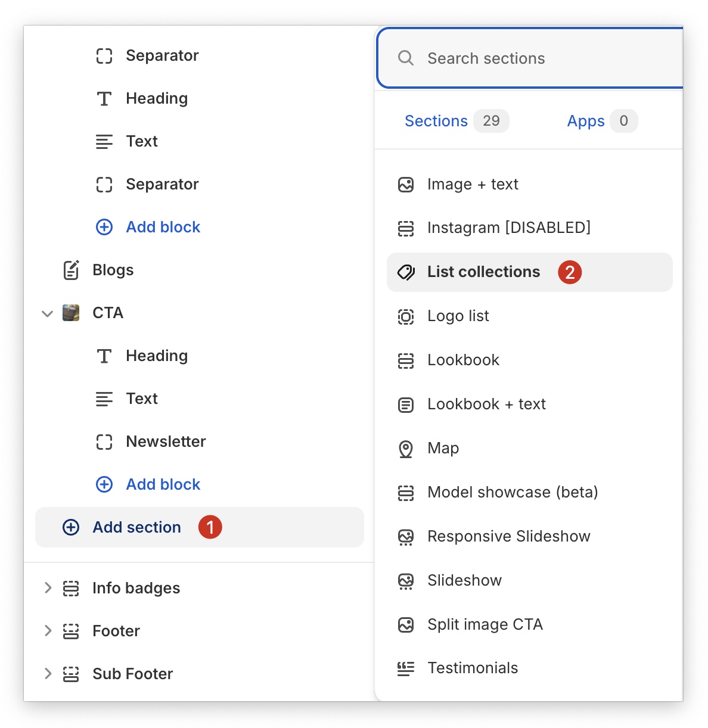The height and width of the screenshot is (728, 708).
Task: Switch to the Apps tab
Action: pyautogui.click(x=586, y=121)
